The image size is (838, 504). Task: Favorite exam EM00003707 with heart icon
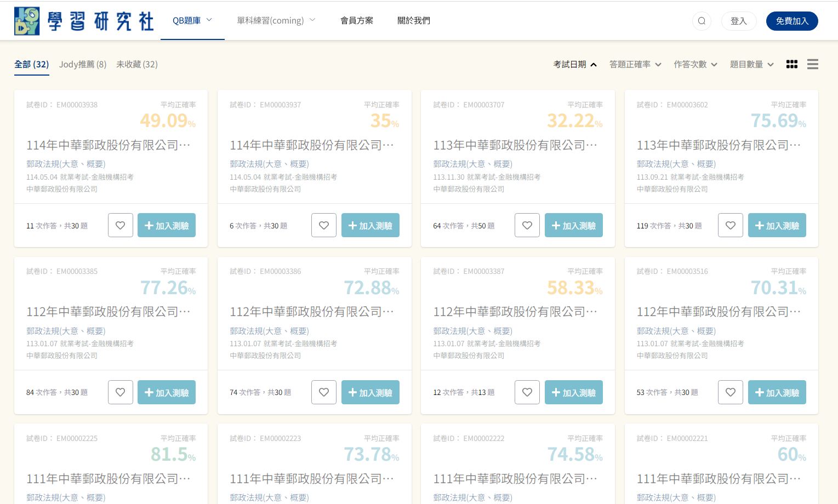coord(527,225)
